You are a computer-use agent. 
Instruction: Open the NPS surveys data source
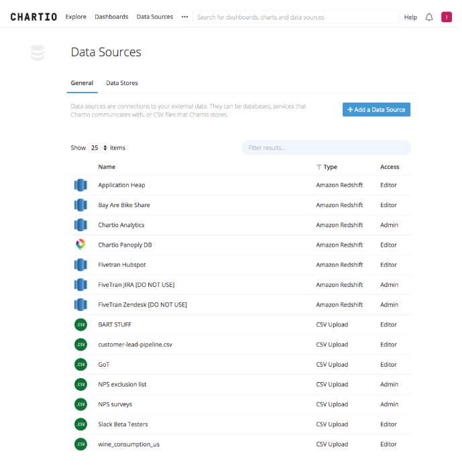coord(115,404)
